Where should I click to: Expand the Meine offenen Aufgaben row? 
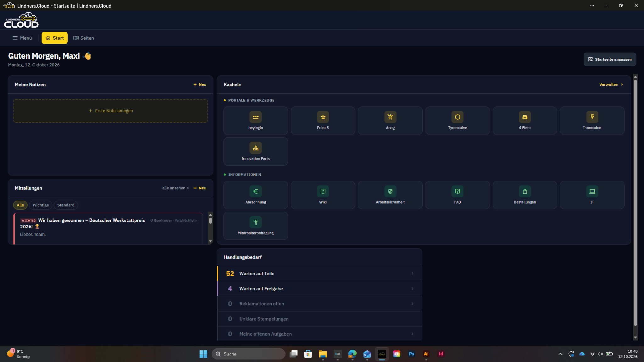[x=319, y=334]
